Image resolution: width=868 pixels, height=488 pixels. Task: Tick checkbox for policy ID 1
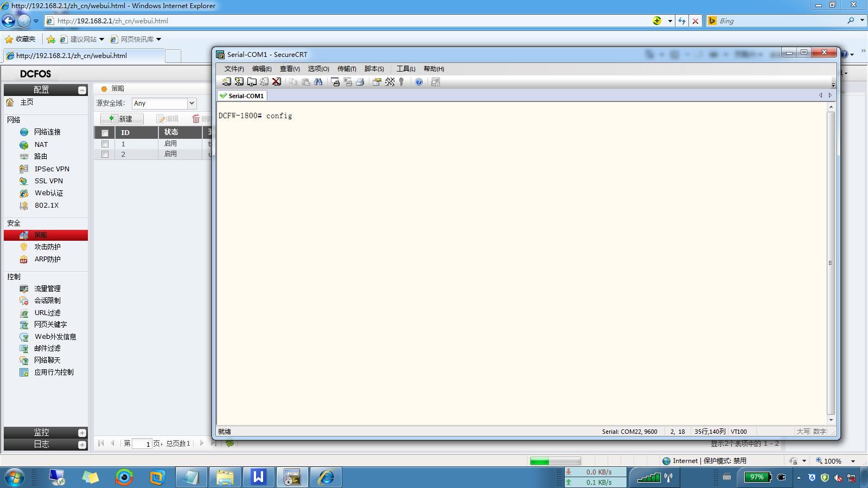[x=105, y=144]
